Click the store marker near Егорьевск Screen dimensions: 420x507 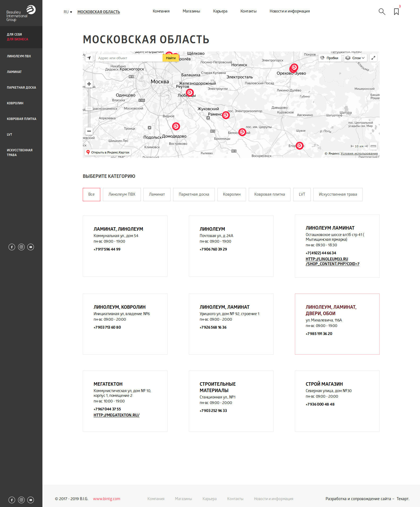coord(299,146)
